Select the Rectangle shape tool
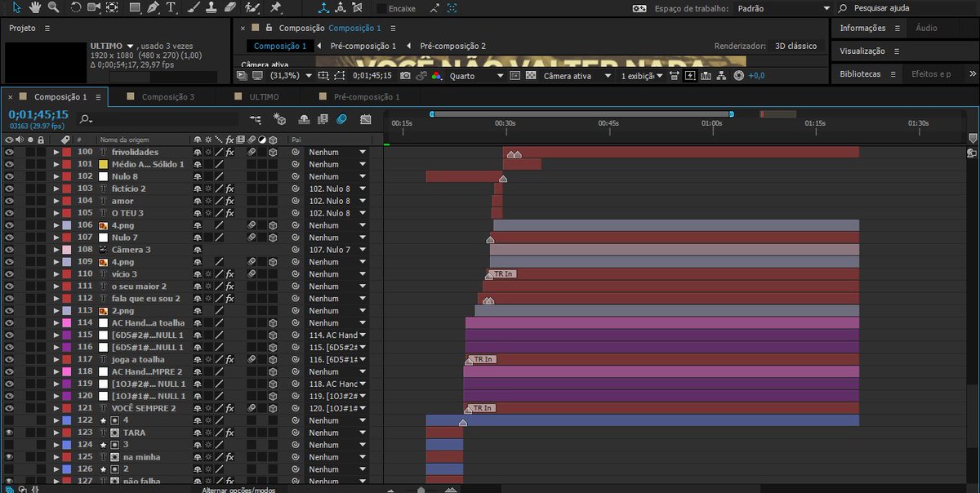The image size is (980, 493). pyautogui.click(x=134, y=7)
